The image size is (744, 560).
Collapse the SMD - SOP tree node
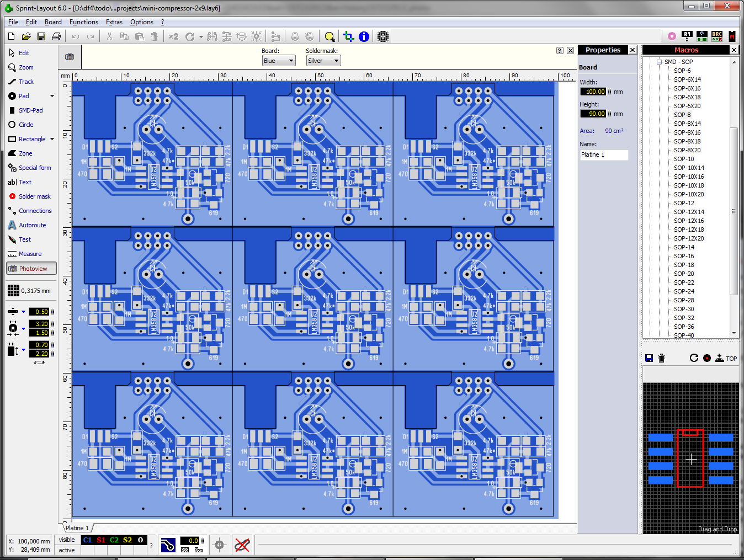point(659,62)
